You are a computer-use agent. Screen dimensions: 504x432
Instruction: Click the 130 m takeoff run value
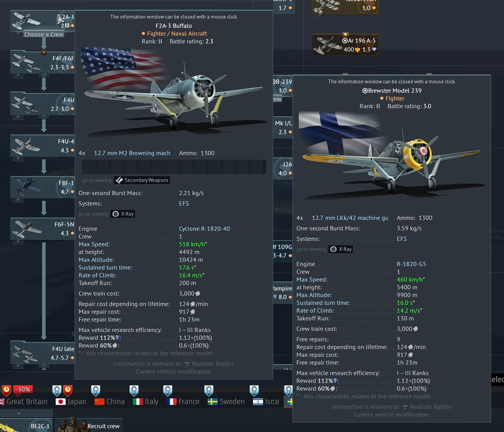pyautogui.click(x=405, y=319)
